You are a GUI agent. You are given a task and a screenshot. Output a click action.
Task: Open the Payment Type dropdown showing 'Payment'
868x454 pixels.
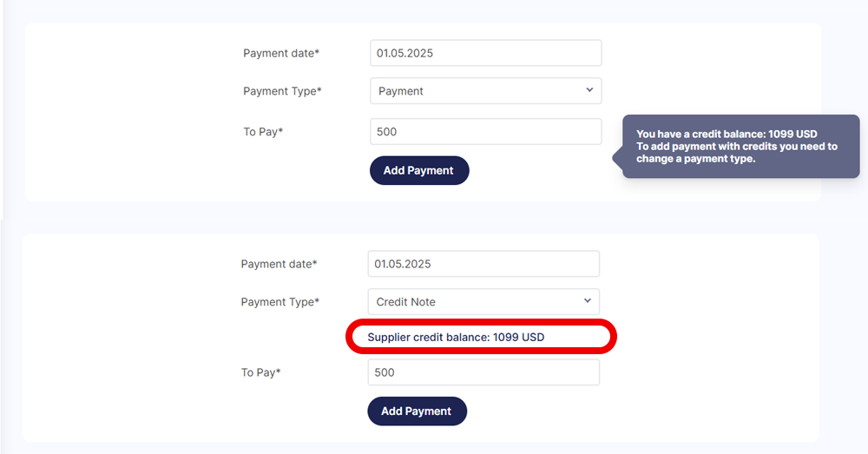point(486,91)
